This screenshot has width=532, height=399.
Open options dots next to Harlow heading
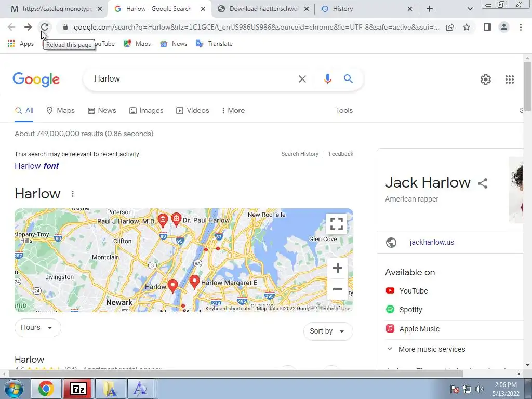click(x=73, y=194)
